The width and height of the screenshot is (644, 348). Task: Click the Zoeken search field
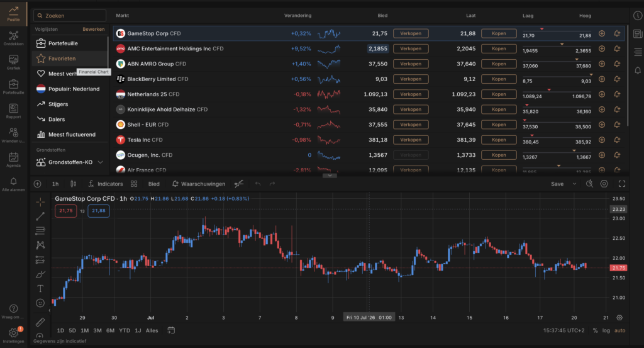(70, 16)
